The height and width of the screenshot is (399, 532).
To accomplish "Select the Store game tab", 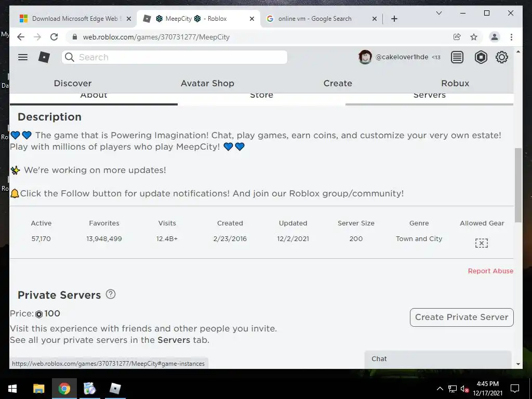I will tap(261, 98).
